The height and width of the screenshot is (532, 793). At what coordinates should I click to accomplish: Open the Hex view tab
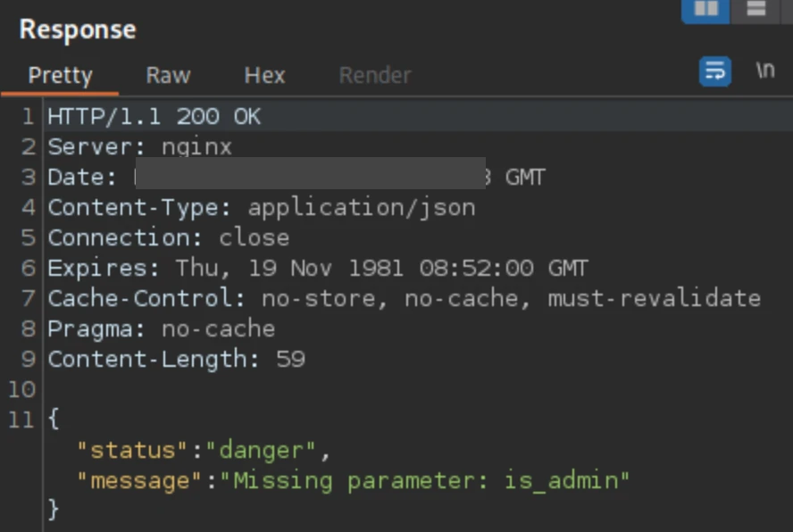coord(264,76)
